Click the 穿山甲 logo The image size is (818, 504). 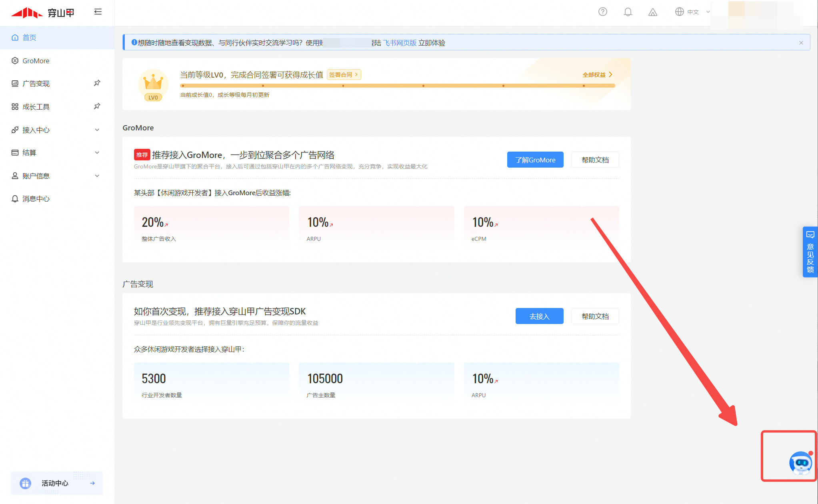pos(43,13)
